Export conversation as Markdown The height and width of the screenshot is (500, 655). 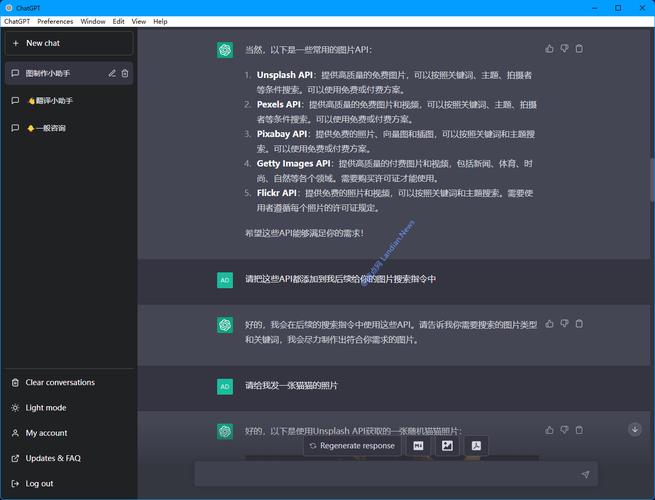tap(418, 446)
